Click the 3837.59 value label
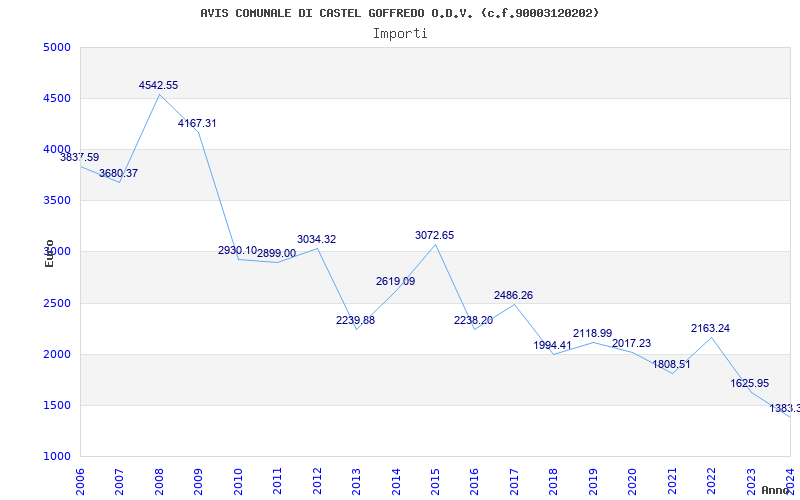 80,158
